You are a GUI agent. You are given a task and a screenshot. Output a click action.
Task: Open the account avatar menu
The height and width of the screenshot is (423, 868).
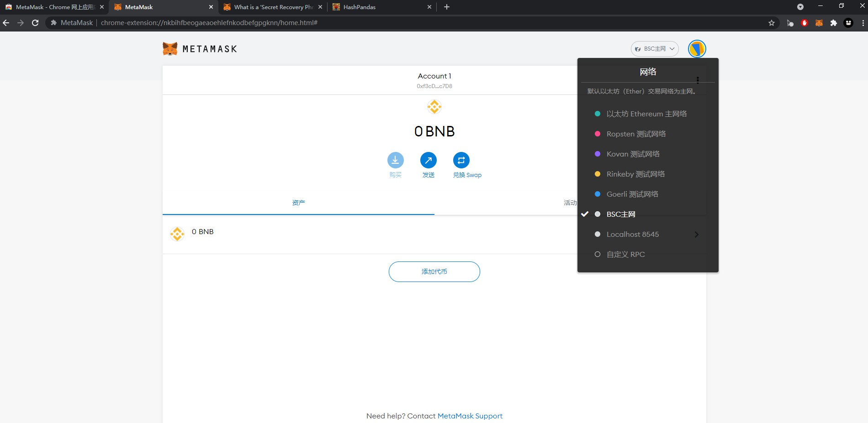(697, 49)
